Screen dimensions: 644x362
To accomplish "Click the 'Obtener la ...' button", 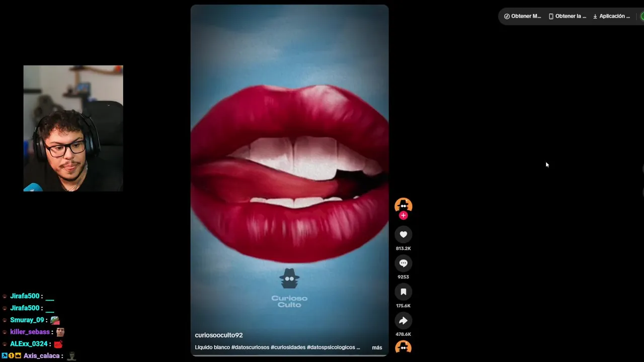I will [567, 16].
